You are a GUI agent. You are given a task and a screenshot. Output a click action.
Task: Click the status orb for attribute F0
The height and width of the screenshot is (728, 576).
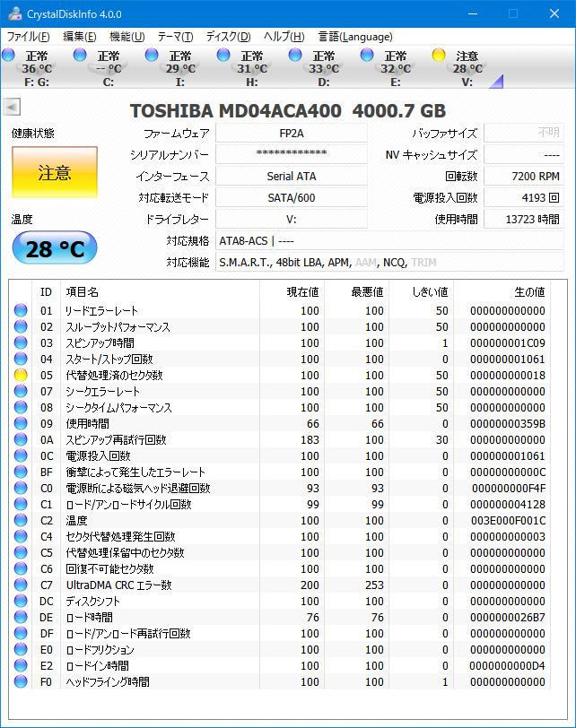click(x=21, y=681)
